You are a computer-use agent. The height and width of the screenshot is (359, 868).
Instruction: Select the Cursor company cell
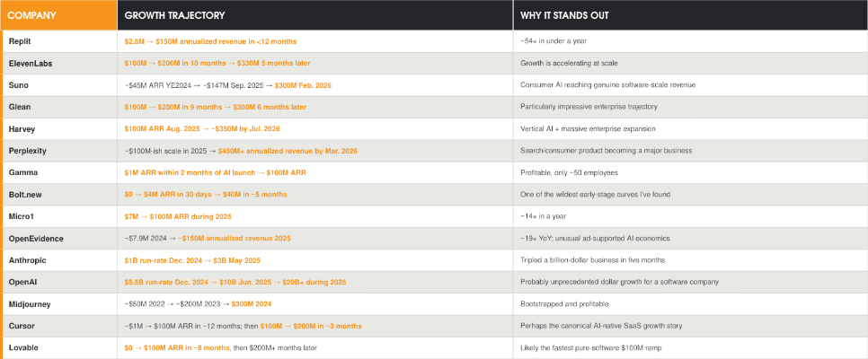58,326
